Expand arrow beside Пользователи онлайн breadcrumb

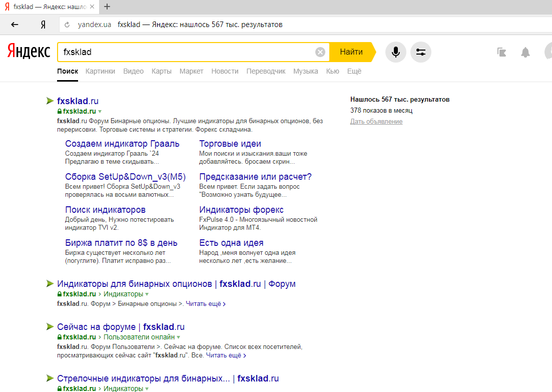179,337
